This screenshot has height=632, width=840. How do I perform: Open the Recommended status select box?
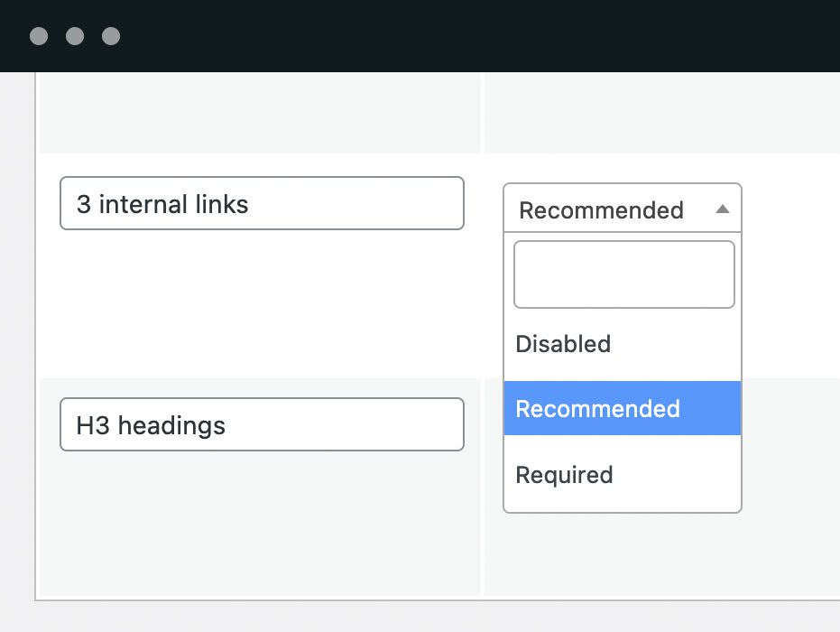tap(622, 209)
